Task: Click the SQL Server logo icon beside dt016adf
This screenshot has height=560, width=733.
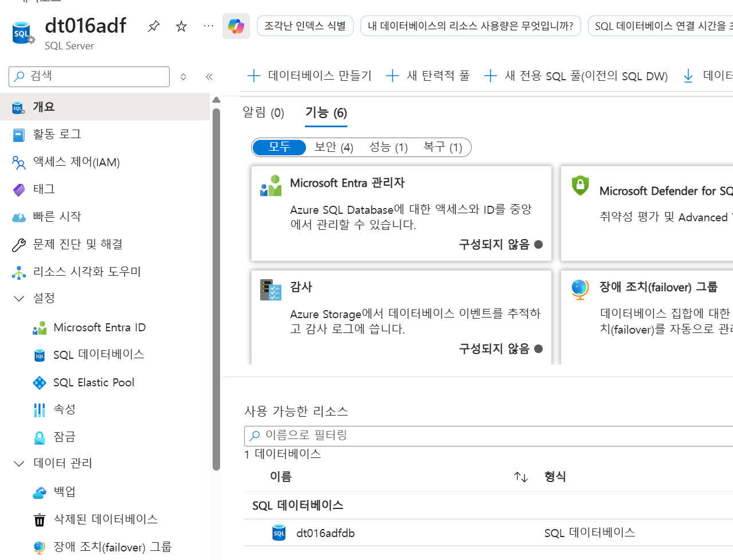Action: [23, 33]
